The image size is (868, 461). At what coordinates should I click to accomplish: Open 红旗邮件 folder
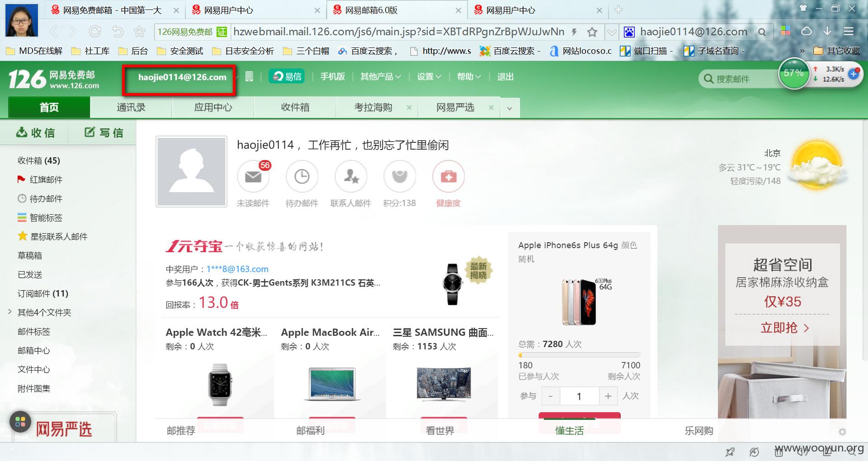tap(46, 179)
